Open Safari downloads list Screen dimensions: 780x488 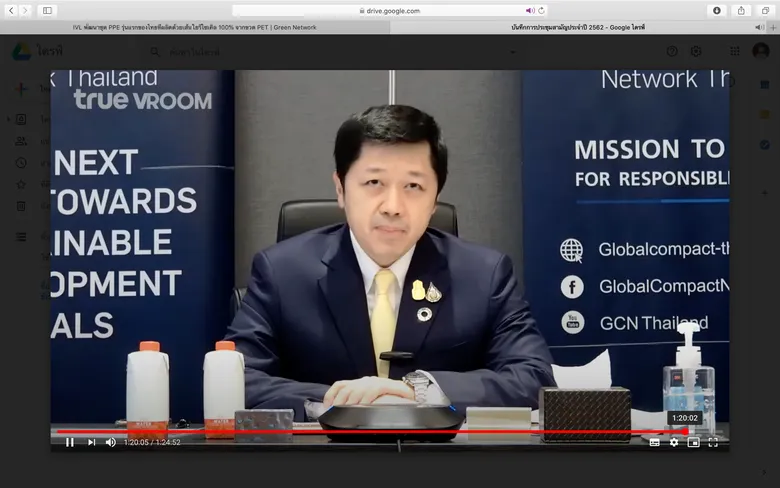(717, 10)
